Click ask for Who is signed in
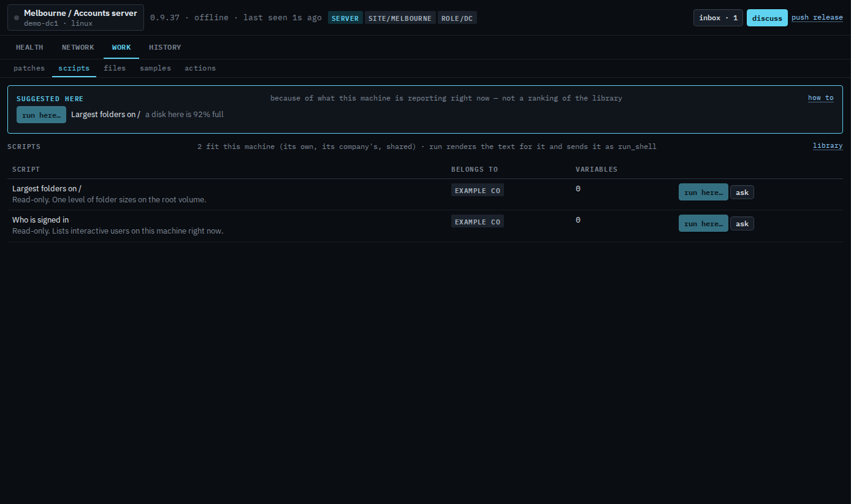Image resolution: width=851 pixels, height=504 pixels. (742, 224)
